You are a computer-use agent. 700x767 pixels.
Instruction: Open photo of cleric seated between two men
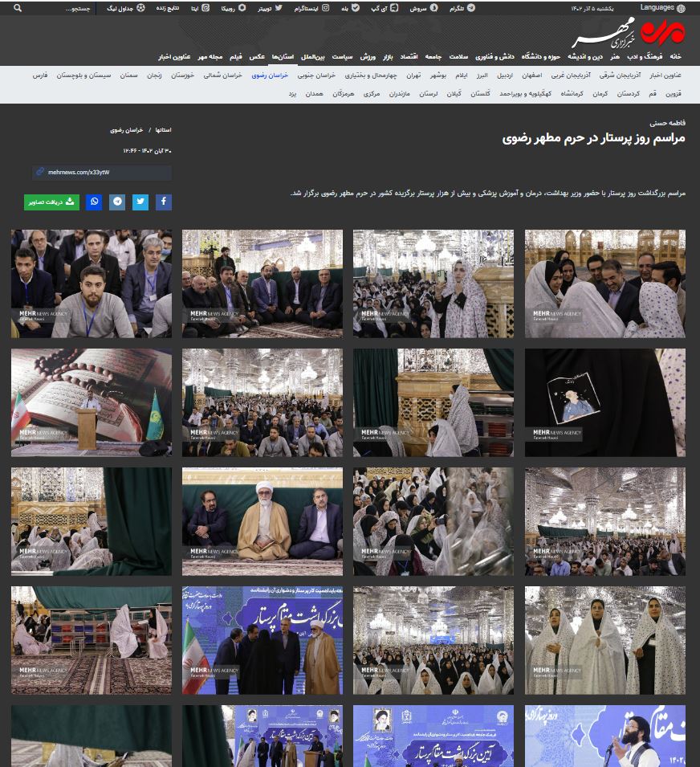click(262, 521)
